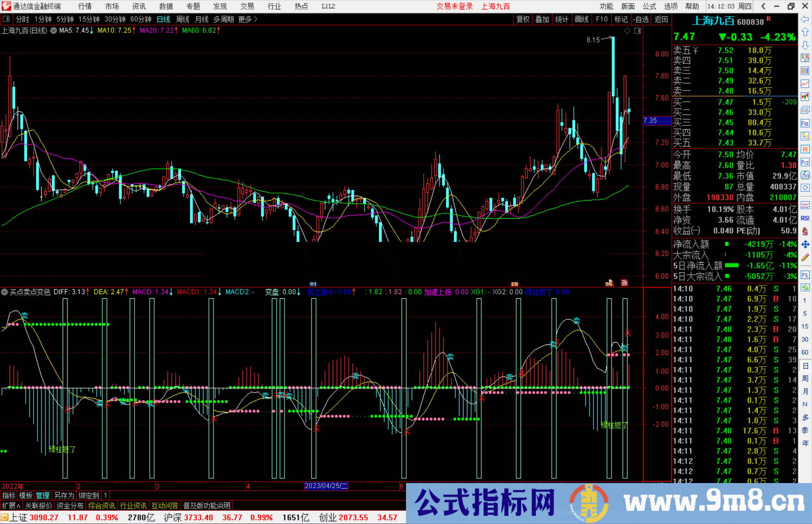
Task: Toggle the circle icon next to MA5 labels
Action: point(53,31)
